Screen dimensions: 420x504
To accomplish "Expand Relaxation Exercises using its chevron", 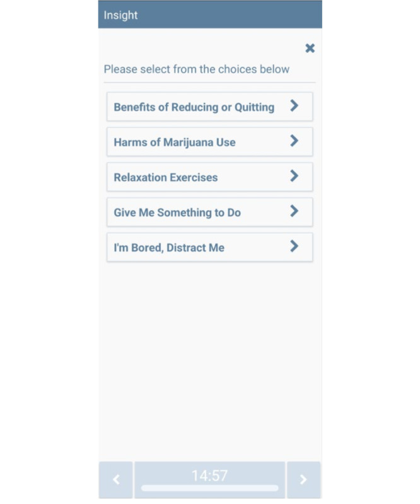I will 294,176.
